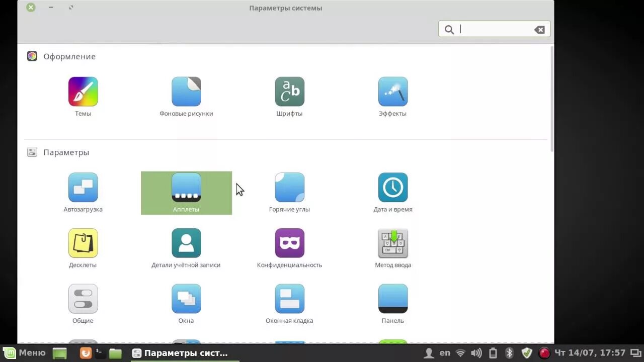Open the Общие general settings
Image resolution: width=644 pixels, height=362 pixels.
point(83,299)
